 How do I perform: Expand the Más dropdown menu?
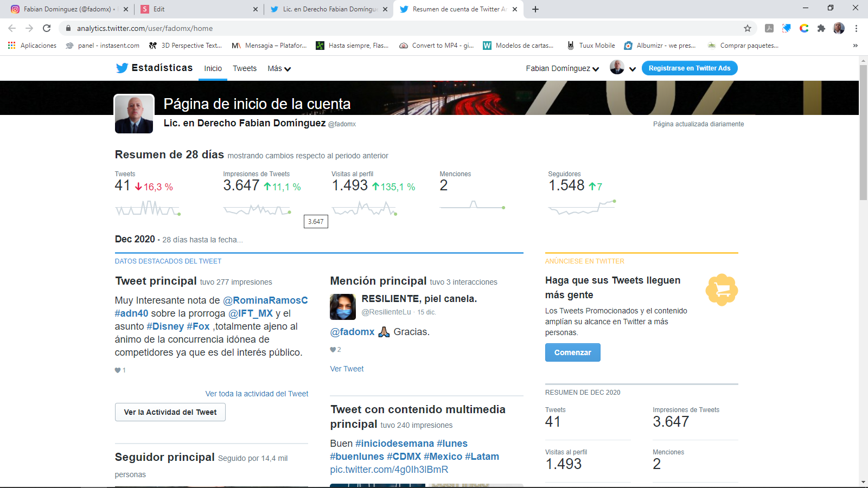pos(279,68)
